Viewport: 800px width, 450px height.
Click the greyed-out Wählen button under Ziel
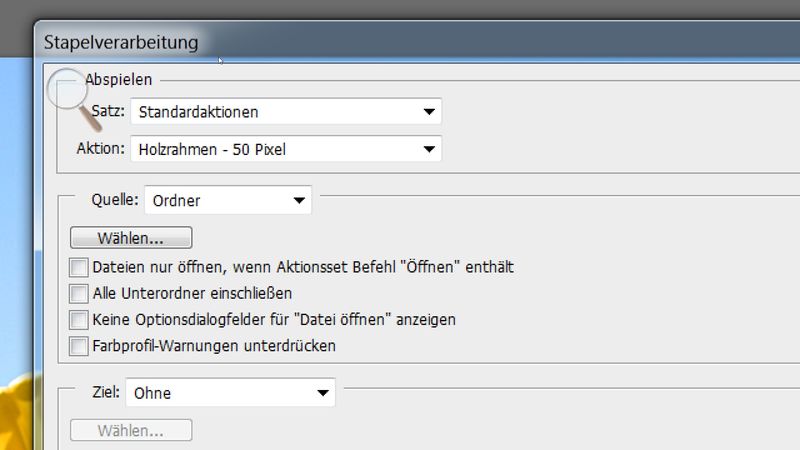130,431
